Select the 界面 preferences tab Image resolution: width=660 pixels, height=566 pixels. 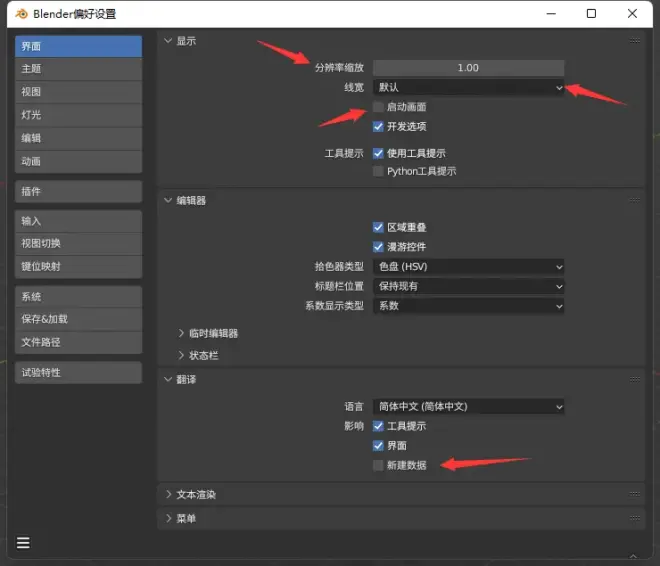tap(78, 46)
